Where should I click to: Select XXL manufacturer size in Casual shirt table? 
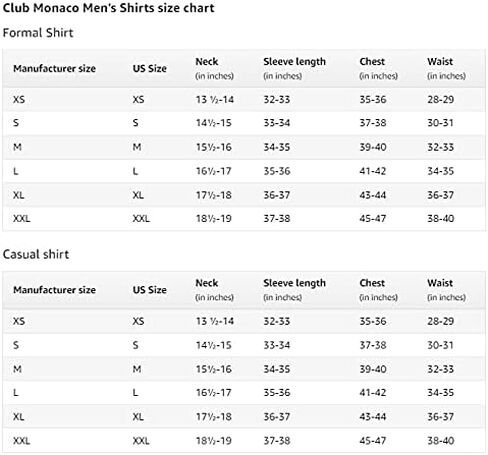pos(22,441)
